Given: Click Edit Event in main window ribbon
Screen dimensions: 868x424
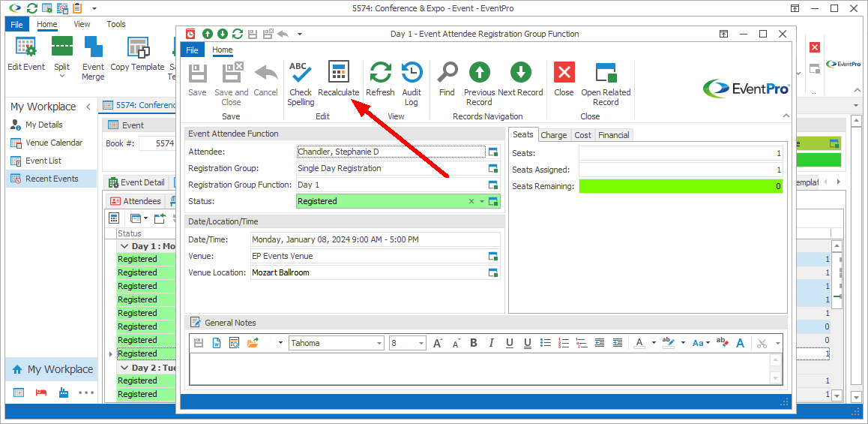Looking at the screenshot, I should point(26,54).
